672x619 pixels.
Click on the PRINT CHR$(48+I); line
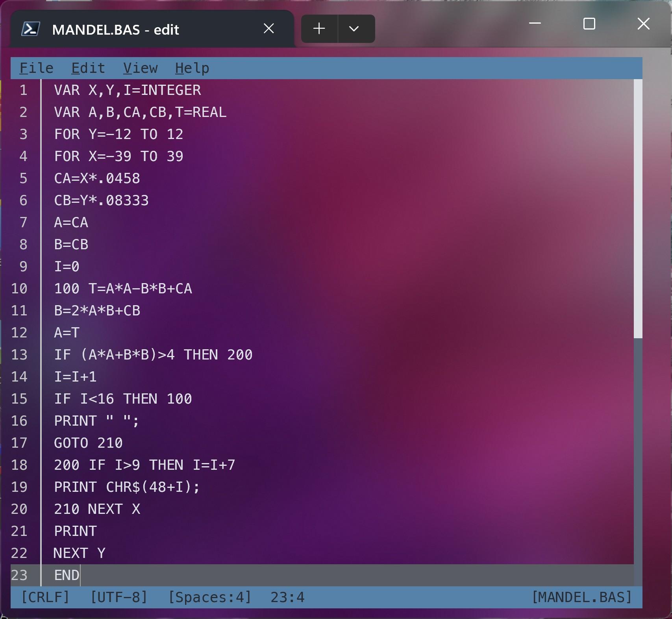pos(127,487)
